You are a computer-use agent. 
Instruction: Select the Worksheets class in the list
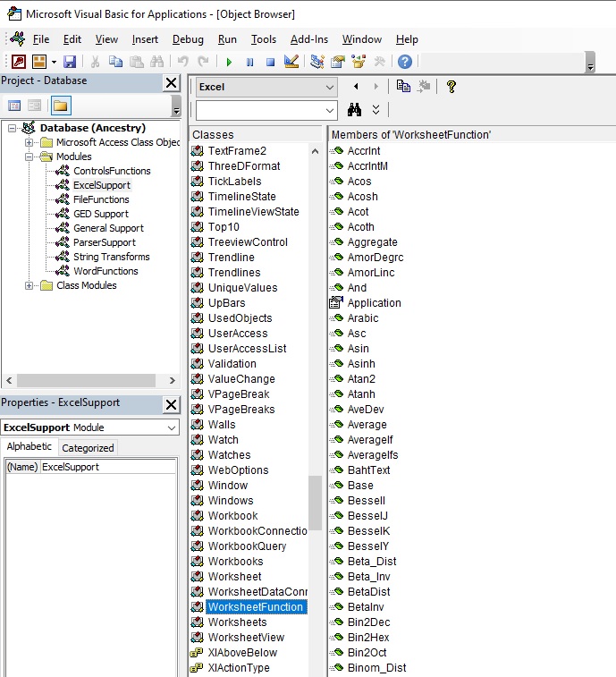(237, 622)
